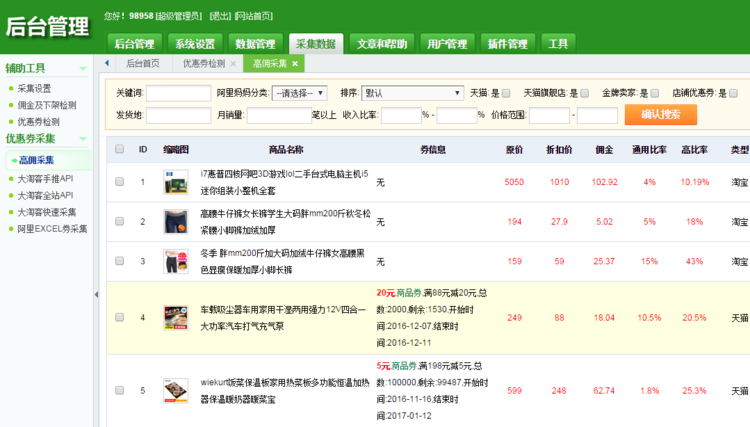Open 大淘客快速采集 in the sidebar
This screenshot has width=750, height=427.
point(47,212)
